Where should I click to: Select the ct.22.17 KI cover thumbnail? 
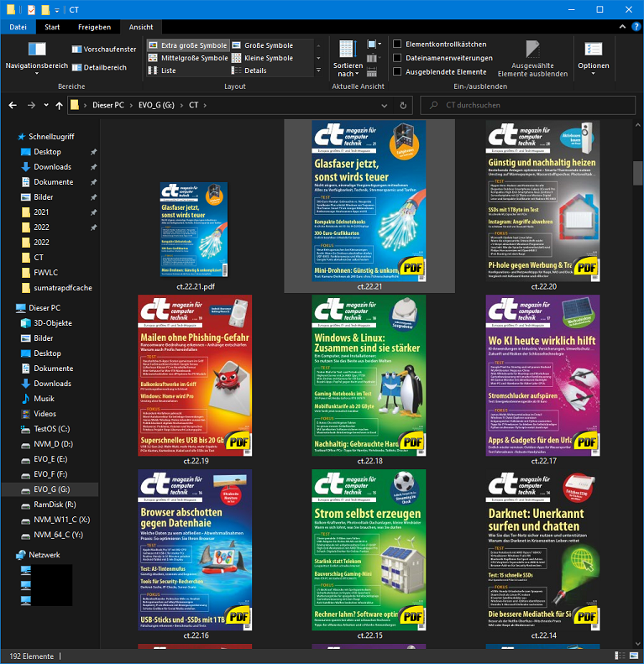pos(542,375)
